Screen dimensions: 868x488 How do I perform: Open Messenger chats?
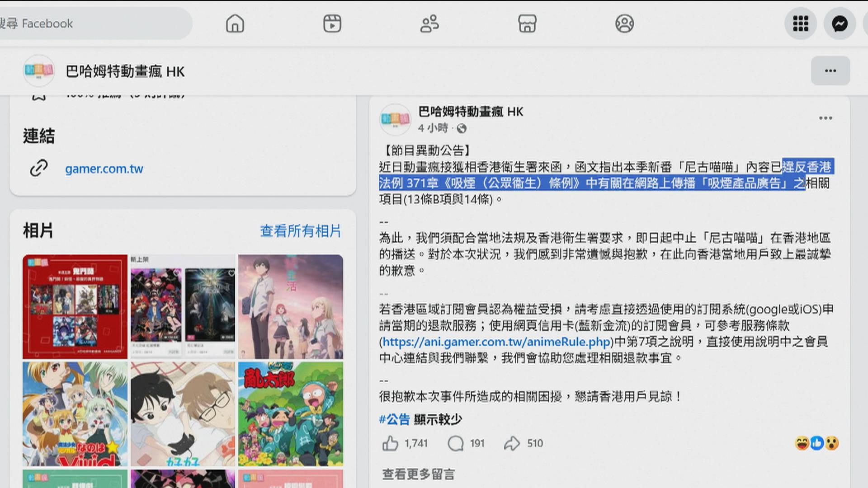pos(840,23)
